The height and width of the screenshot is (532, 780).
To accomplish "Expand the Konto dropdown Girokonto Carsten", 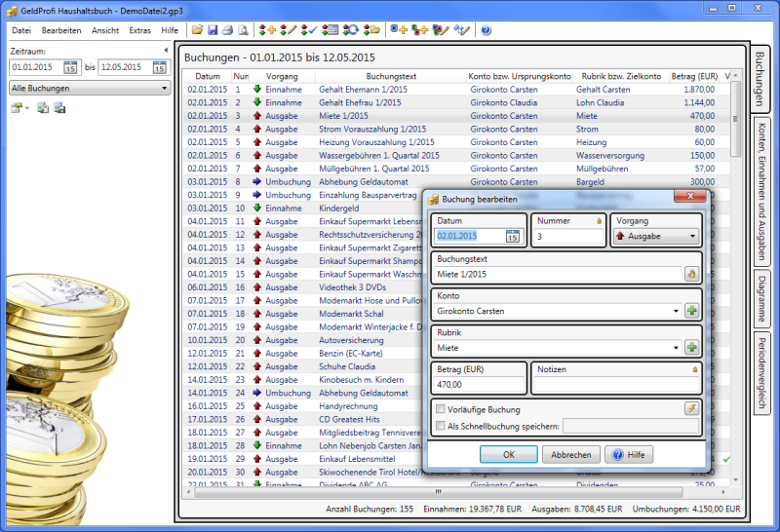I will tap(677, 311).
